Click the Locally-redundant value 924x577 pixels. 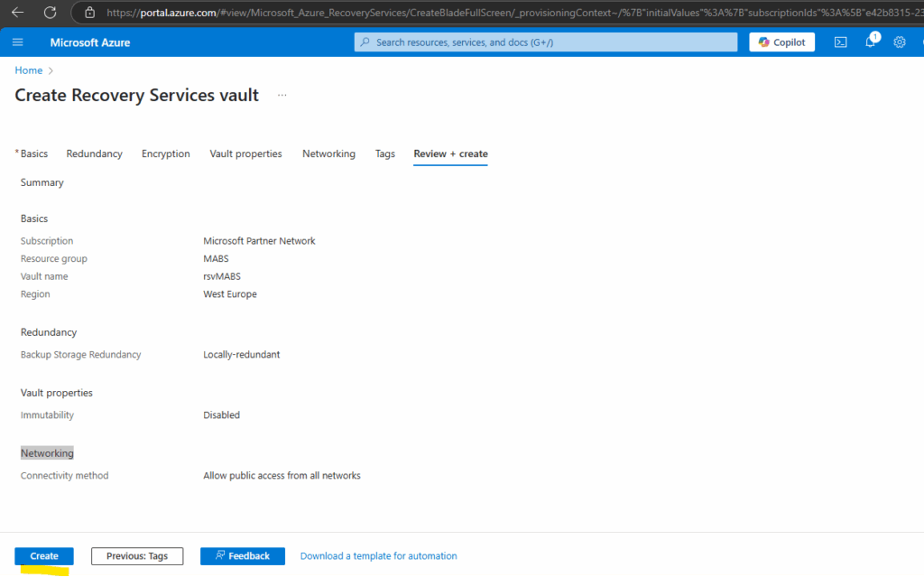[242, 355]
